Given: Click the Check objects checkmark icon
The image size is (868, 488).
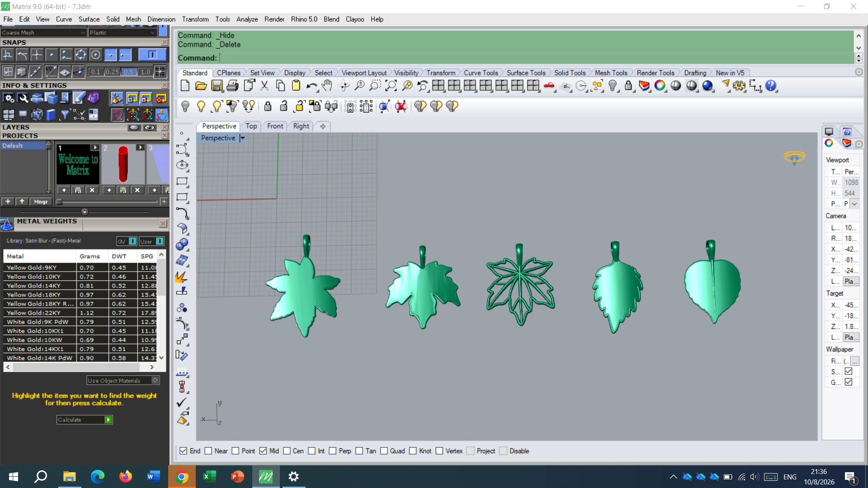Looking at the screenshot, I should 182,402.
